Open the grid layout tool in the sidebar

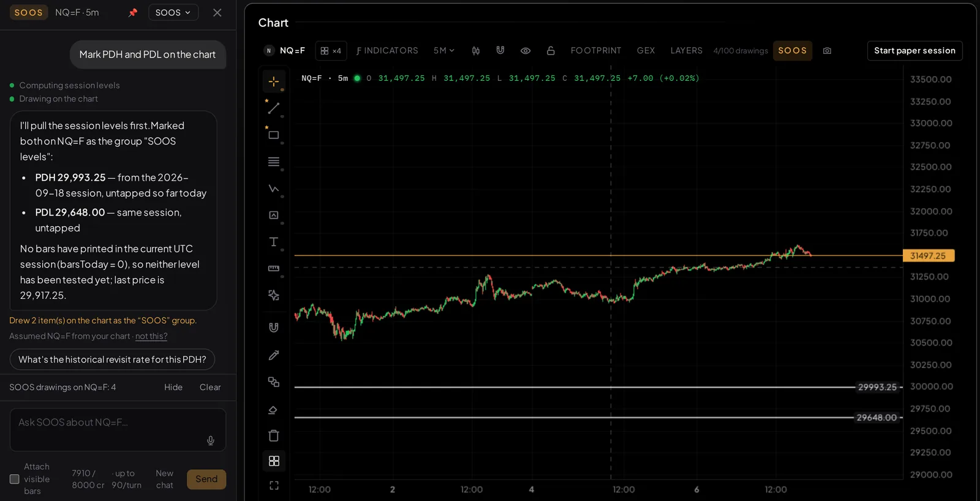point(274,461)
